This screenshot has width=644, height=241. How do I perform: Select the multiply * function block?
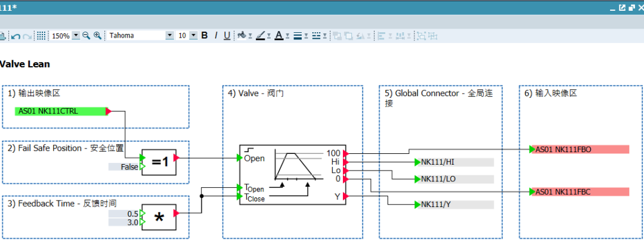159,217
